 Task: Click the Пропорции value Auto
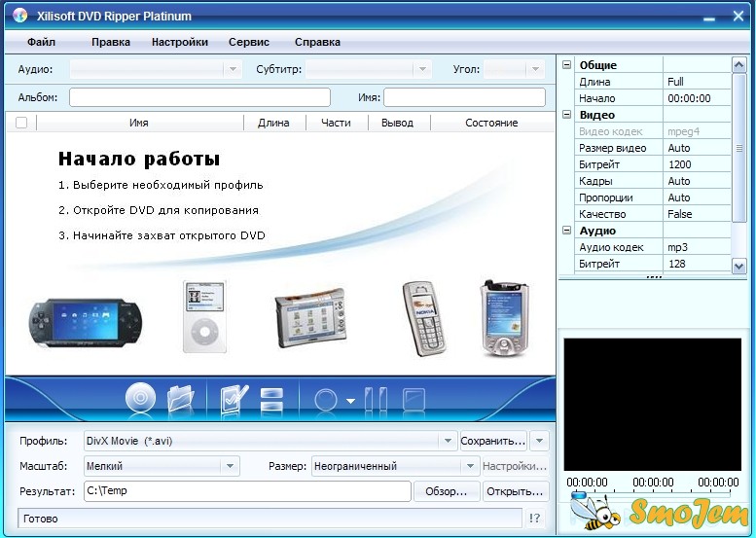click(x=697, y=197)
